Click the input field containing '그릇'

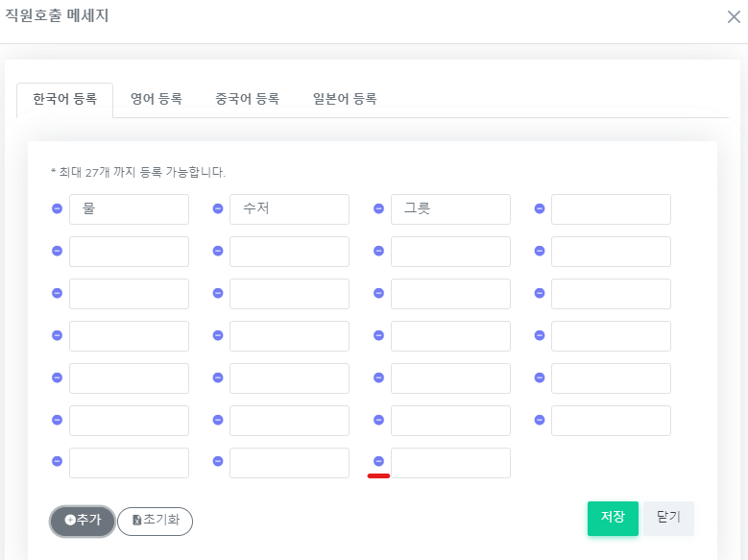coord(450,209)
